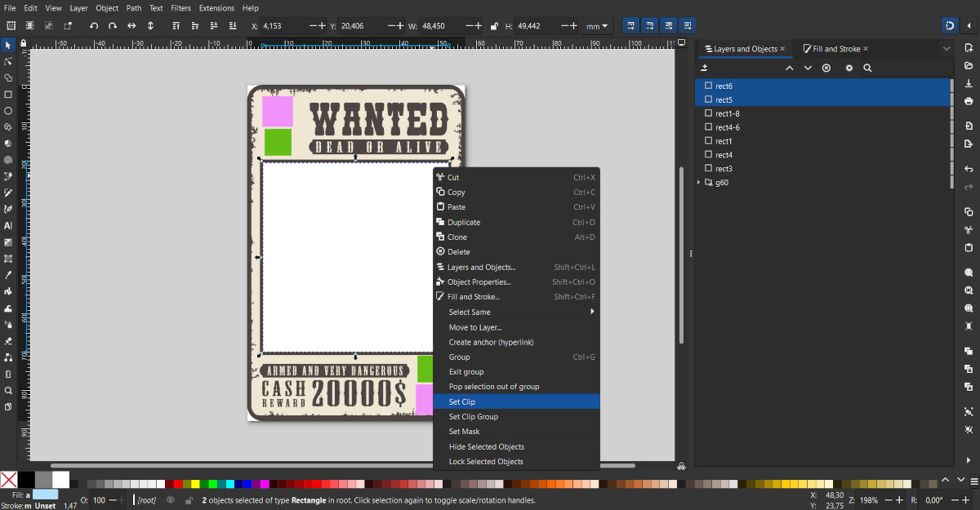Open layers panel settings gear

(x=849, y=68)
